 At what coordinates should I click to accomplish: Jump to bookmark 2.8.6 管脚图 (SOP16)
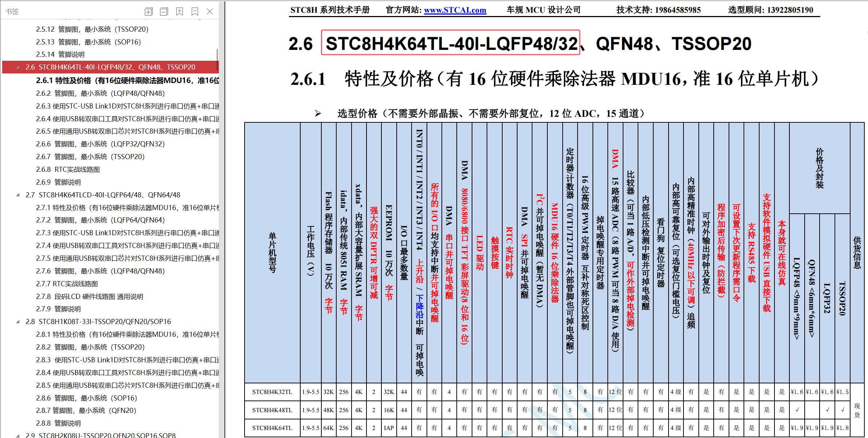click(x=87, y=398)
